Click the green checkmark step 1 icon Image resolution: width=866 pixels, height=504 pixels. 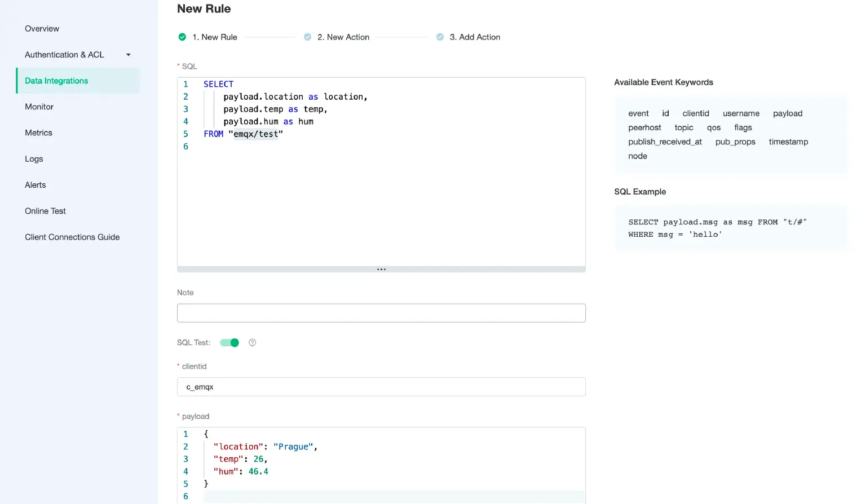point(182,37)
